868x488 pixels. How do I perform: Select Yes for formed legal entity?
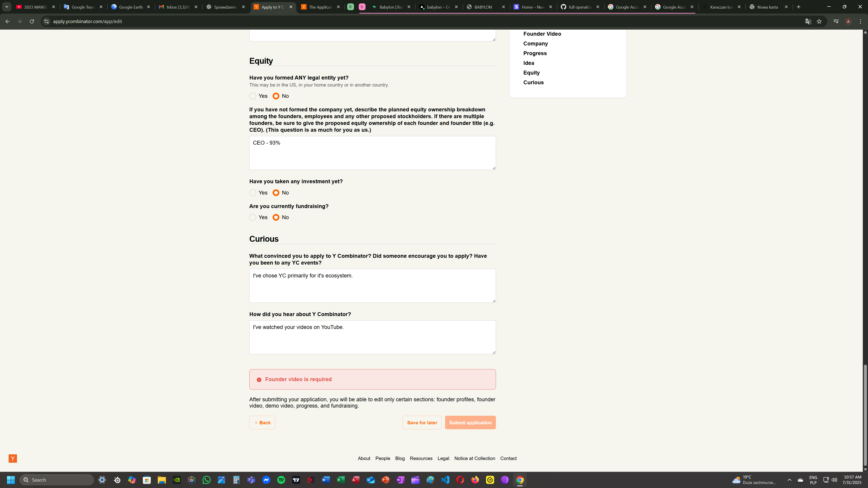point(253,96)
